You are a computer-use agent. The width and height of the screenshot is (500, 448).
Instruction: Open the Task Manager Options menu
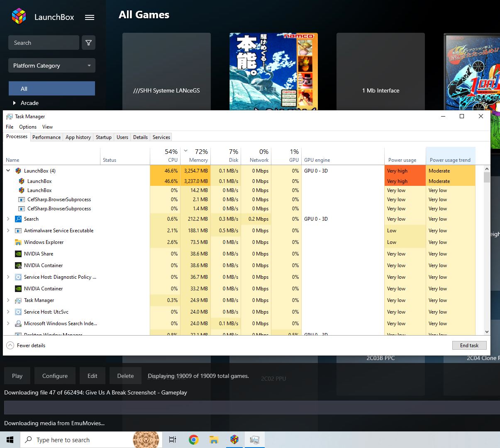[28, 127]
